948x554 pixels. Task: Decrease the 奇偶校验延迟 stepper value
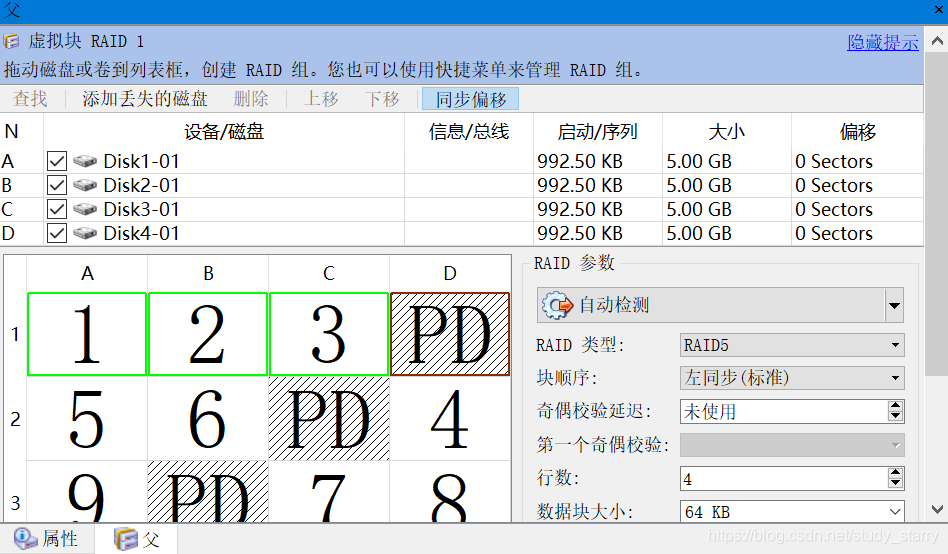[895, 417]
